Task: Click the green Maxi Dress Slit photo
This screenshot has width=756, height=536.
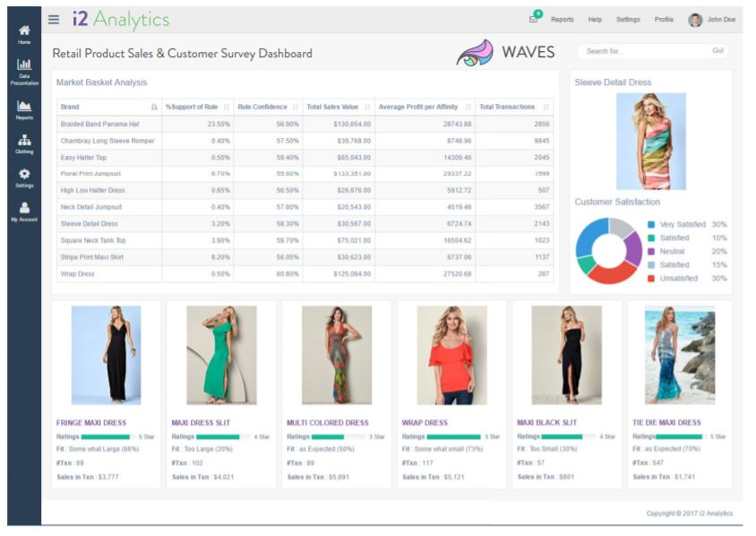Action: [x=221, y=355]
